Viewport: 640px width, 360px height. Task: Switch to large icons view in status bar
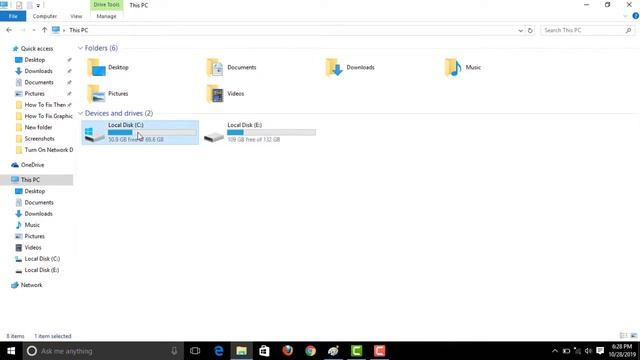coord(633,336)
